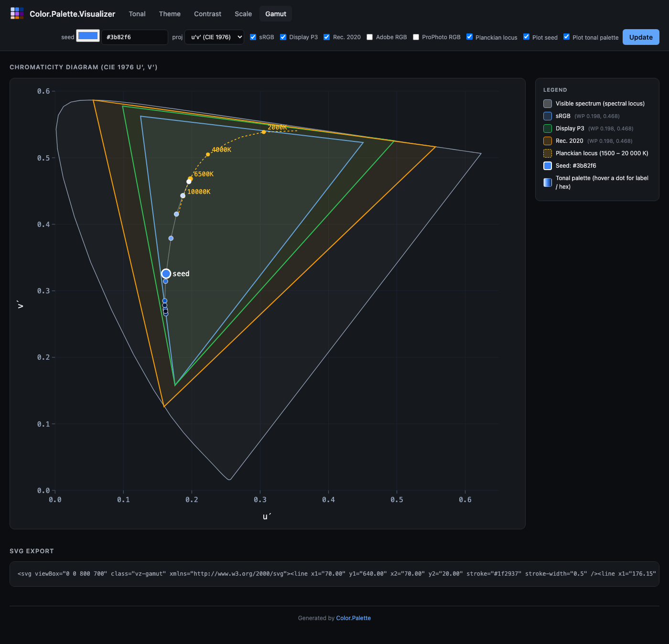Image resolution: width=669 pixels, height=644 pixels.
Task: Enable the ProPhoto RGB checkbox
Action: point(416,37)
